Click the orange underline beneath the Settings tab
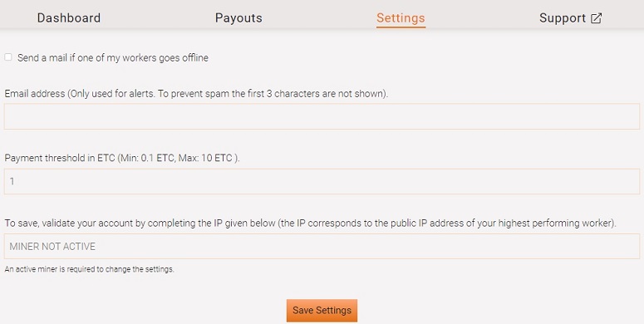Viewport: 644px width, 324px height. (401, 27)
